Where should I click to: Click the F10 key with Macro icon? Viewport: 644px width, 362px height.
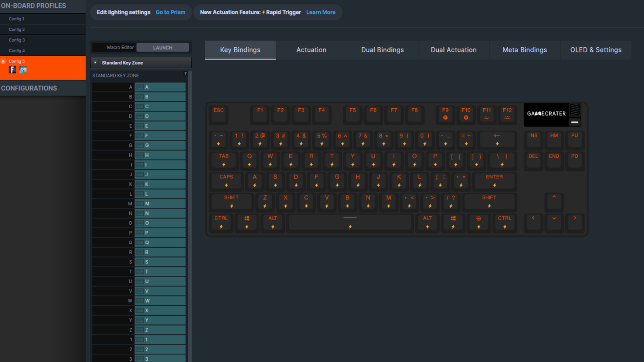466,115
